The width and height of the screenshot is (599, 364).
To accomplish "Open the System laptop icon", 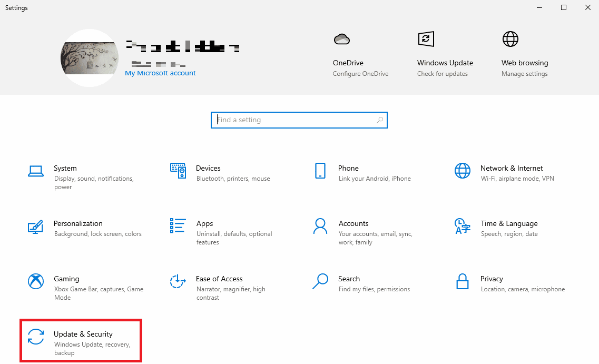I will pyautogui.click(x=35, y=171).
